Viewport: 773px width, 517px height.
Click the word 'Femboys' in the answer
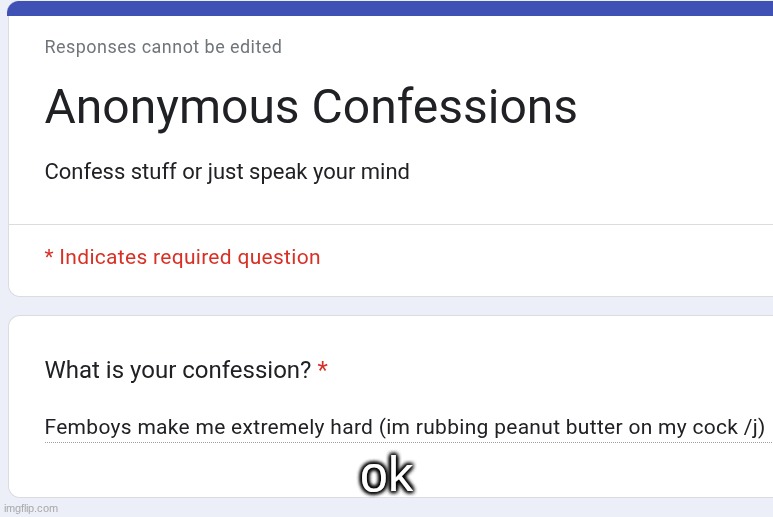tap(88, 427)
